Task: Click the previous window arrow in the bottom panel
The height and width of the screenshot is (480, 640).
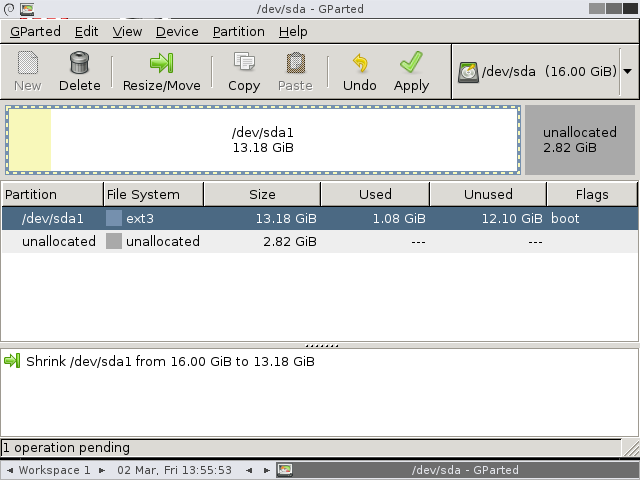Action: [x=249, y=470]
